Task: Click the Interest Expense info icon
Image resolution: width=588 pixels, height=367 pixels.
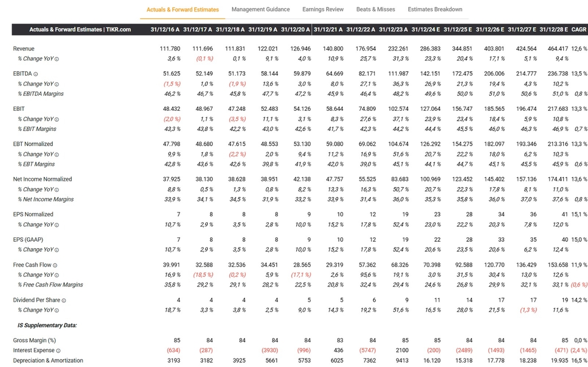Action: [x=59, y=351]
